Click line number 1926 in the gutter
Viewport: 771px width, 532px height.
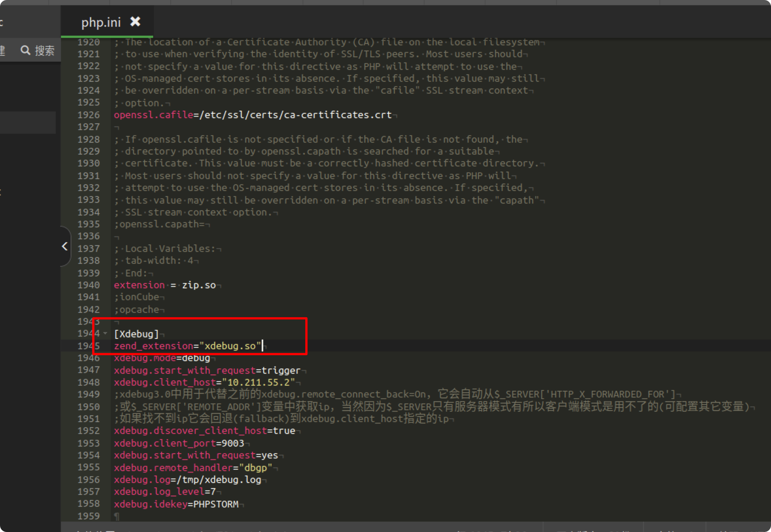88,115
